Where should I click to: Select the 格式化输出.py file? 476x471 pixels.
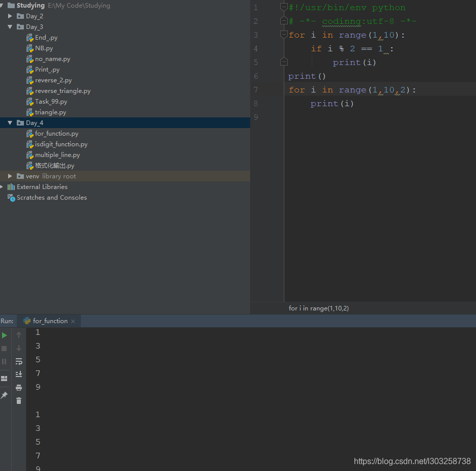pyautogui.click(x=54, y=165)
